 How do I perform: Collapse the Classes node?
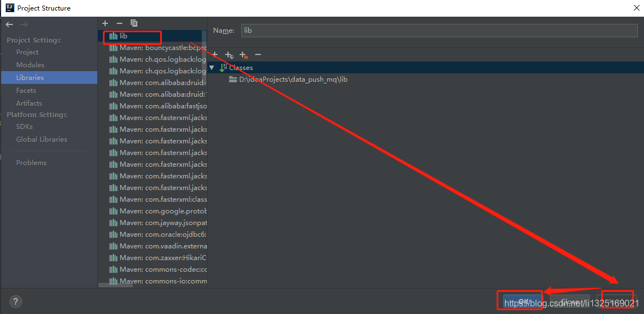[211, 68]
